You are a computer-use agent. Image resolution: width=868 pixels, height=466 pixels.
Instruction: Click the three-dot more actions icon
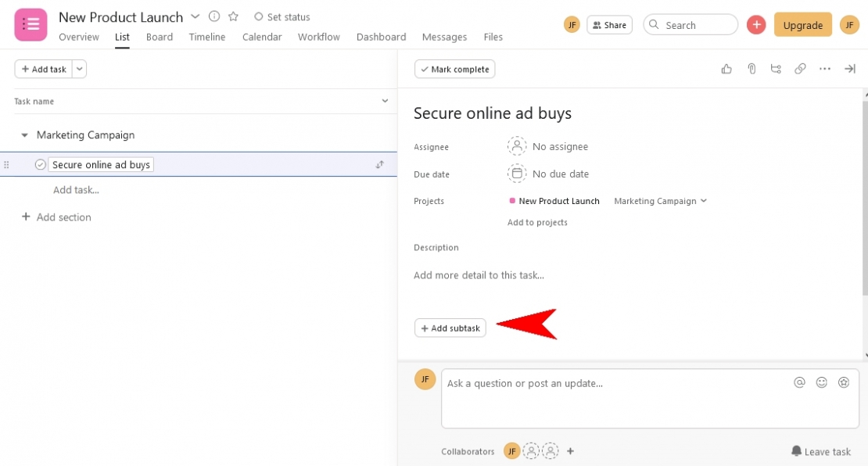[824, 69]
